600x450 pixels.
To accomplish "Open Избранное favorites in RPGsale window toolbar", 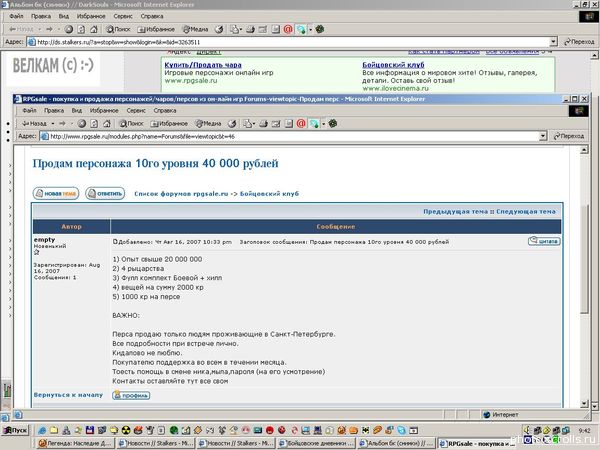I will 169,124.
